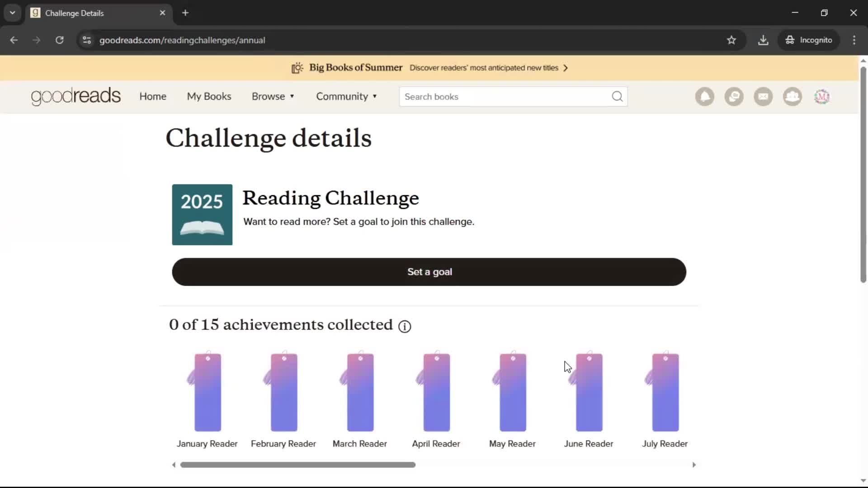Open the friends icon
Viewport: 868px width, 488px height.
793,97
